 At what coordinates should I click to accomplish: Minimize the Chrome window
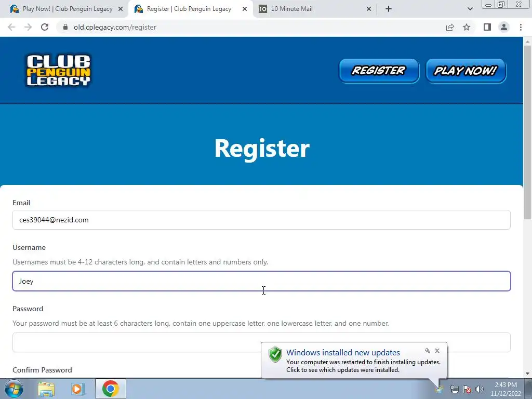(x=488, y=4)
